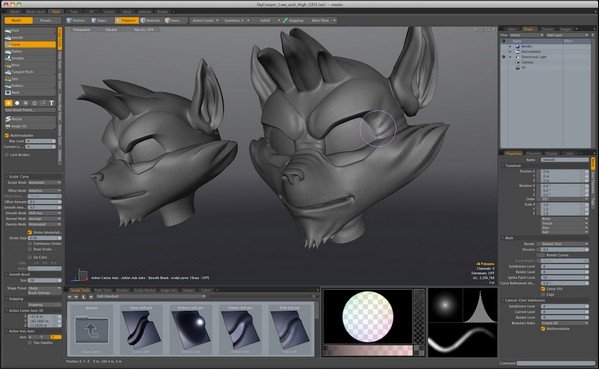The height and width of the screenshot is (369, 599).
Task: Adjust the Stroke Step slider
Action: pyautogui.click(x=45, y=238)
